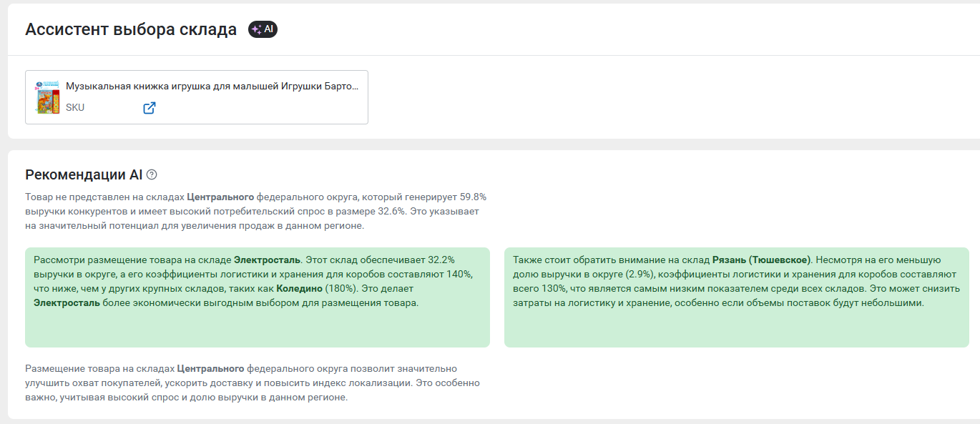The image size is (980, 424).
Task: Click the AI sparkle badge in header
Action: [263, 29]
